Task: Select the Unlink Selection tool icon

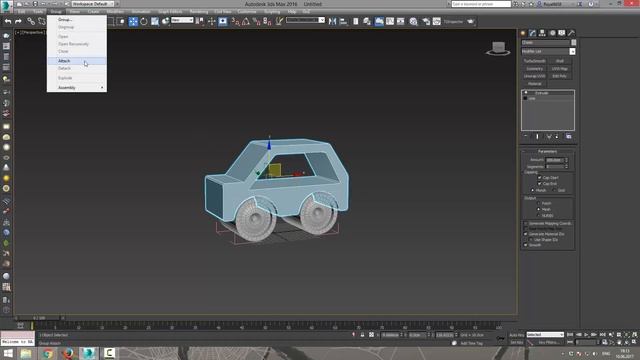Action: 41,21
